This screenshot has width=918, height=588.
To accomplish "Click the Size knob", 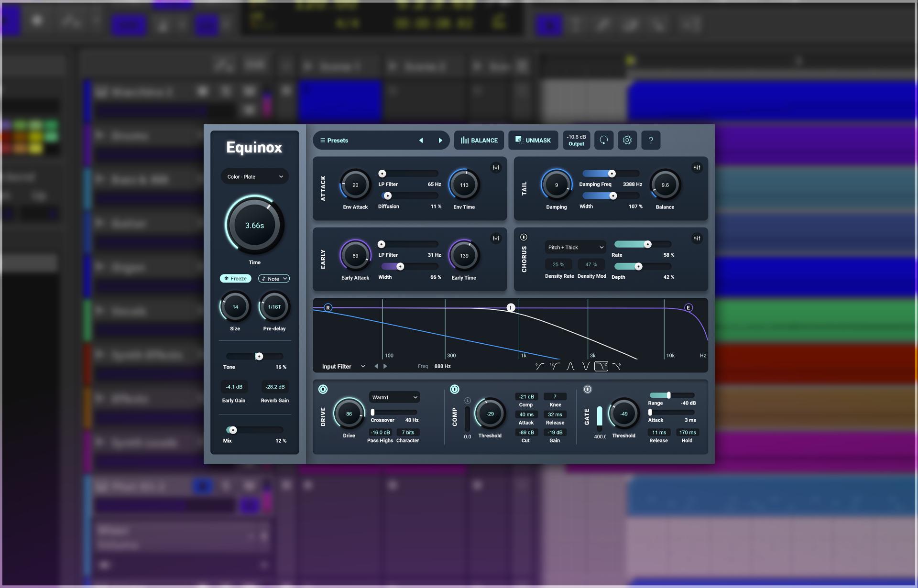I will coord(235,307).
